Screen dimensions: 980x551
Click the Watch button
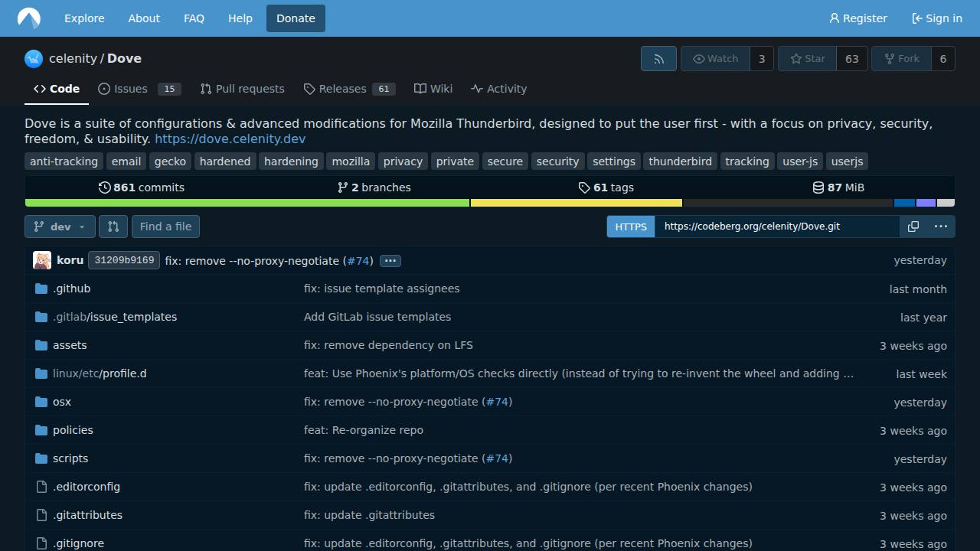(715, 59)
